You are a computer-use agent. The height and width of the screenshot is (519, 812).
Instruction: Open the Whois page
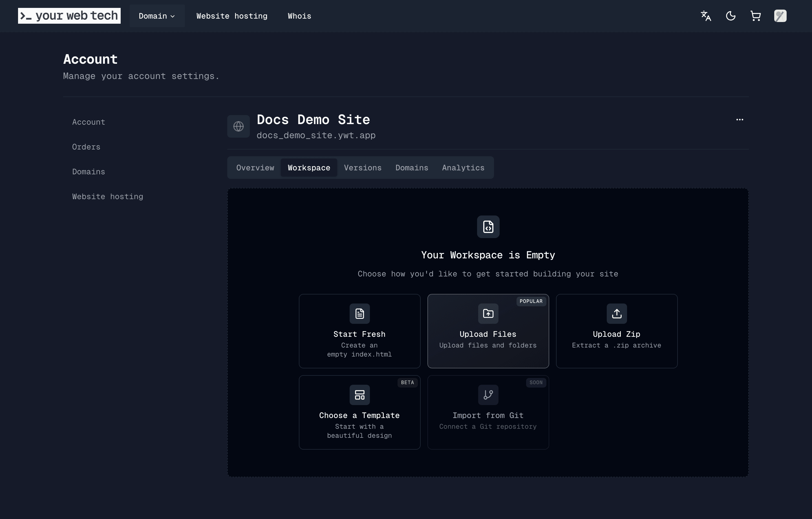[299, 16]
